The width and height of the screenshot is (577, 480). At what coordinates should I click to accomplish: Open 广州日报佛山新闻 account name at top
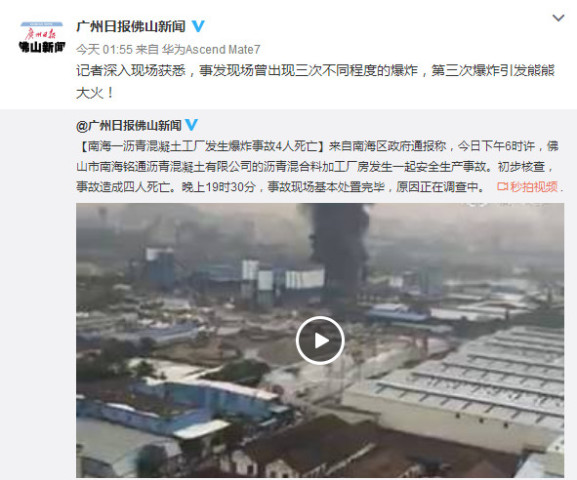pyautogui.click(x=131, y=27)
